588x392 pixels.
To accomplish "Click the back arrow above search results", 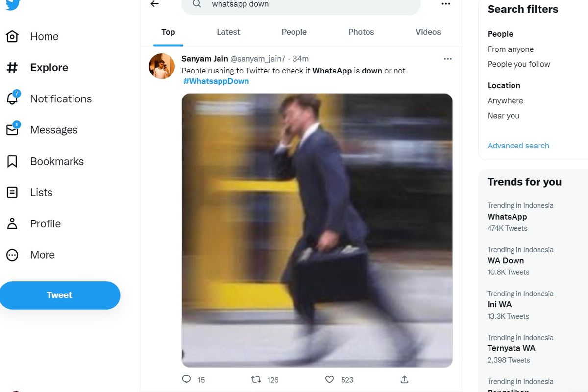I will point(154,4).
